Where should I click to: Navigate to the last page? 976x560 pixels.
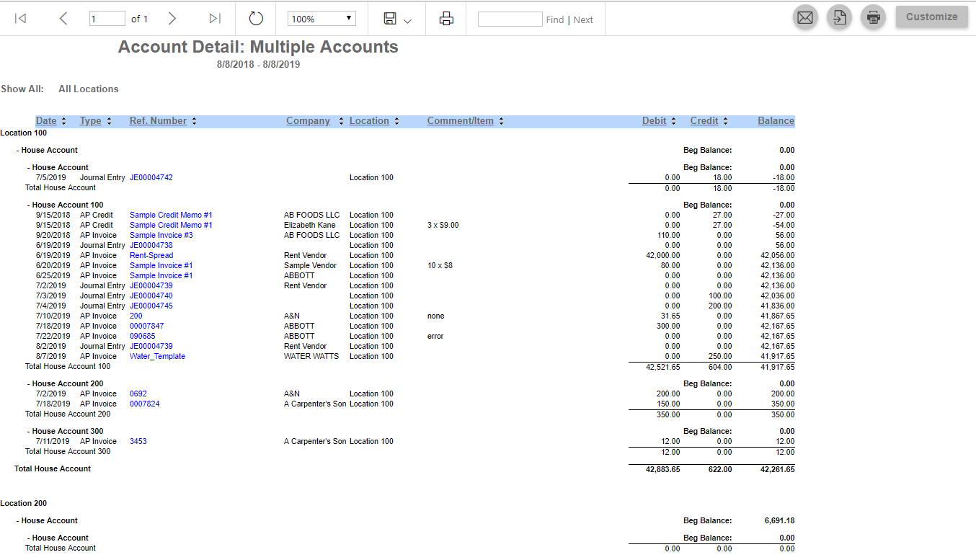tap(214, 19)
